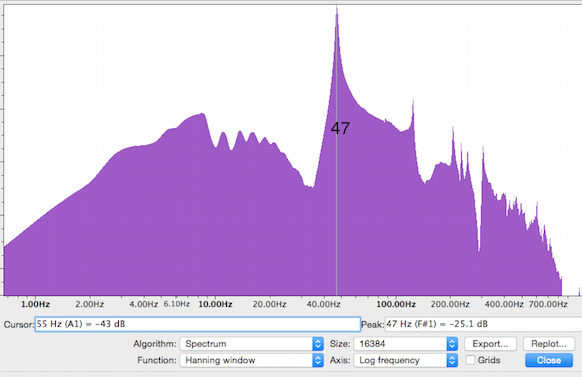
Task: Open the Function dropdown showing Hanning window
Action: tap(251, 360)
